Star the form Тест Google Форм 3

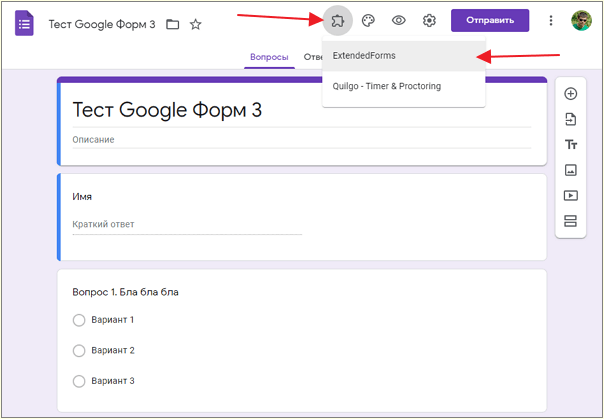coord(196,25)
